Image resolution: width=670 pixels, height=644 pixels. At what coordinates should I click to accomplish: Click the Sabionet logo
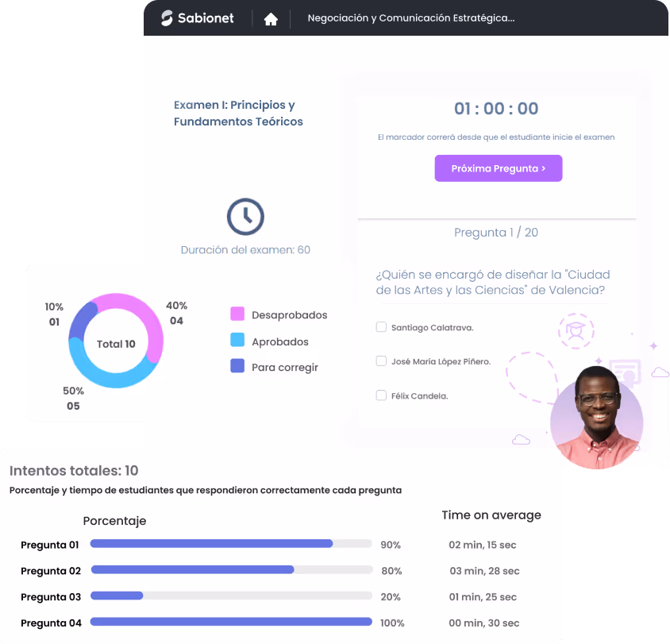198,18
